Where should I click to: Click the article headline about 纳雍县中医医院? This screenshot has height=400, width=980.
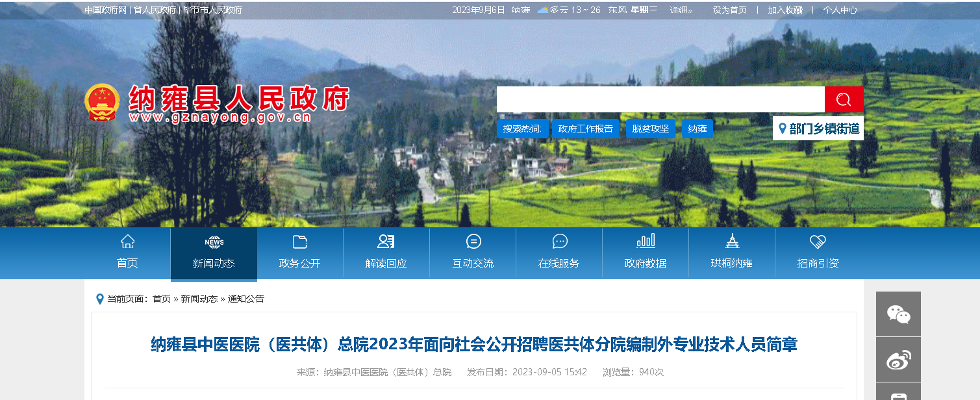coord(474,344)
